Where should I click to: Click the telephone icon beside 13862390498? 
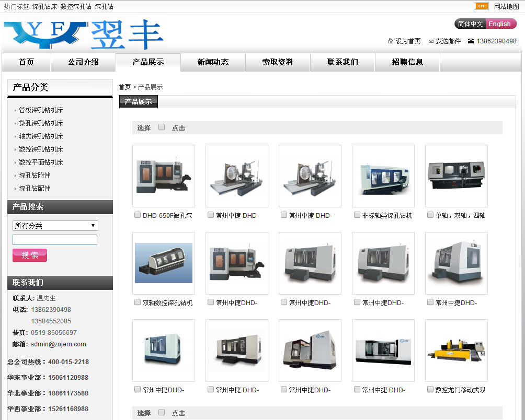pyautogui.click(x=471, y=41)
